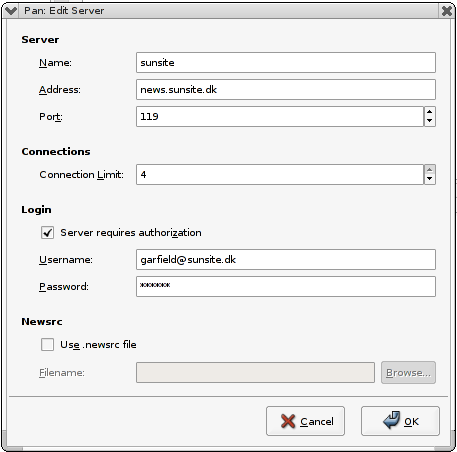Decrease Port value with down arrow
Image resolution: width=457 pixels, height=452 pixels.
430,121
